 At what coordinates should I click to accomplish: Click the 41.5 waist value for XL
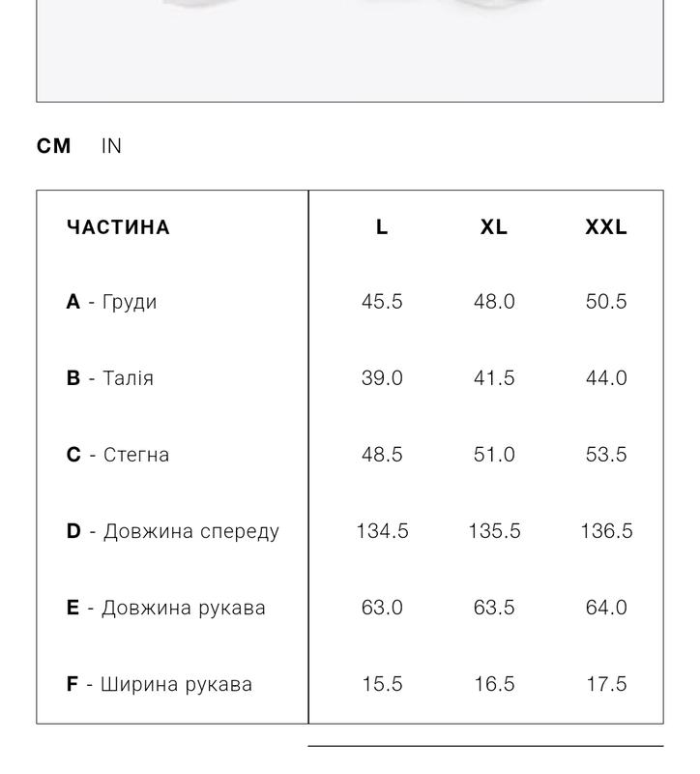494,378
